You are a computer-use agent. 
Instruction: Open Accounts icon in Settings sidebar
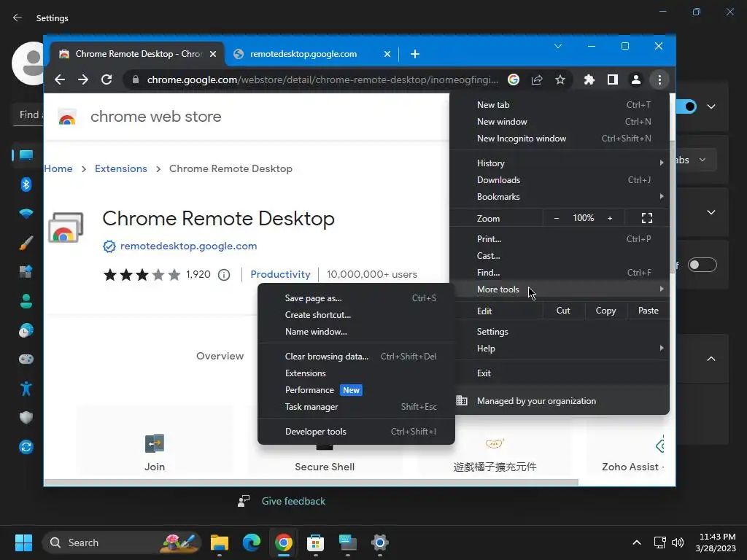point(26,301)
